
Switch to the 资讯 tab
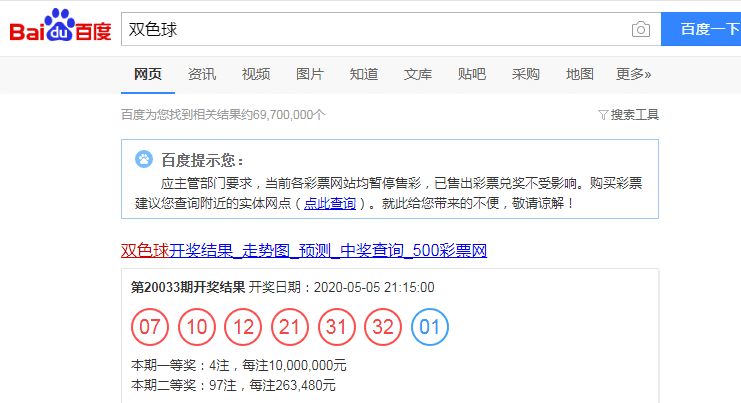click(x=202, y=74)
